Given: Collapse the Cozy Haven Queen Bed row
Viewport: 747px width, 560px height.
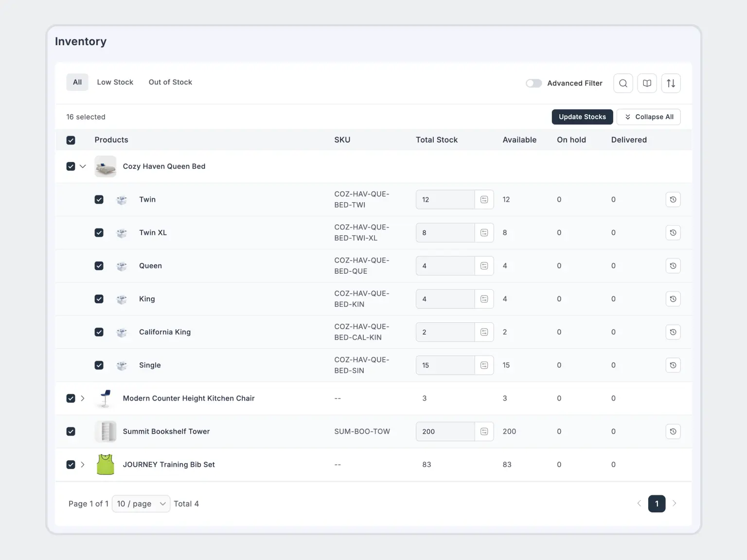Looking at the screenshot, I should click(x=83, y=166).
